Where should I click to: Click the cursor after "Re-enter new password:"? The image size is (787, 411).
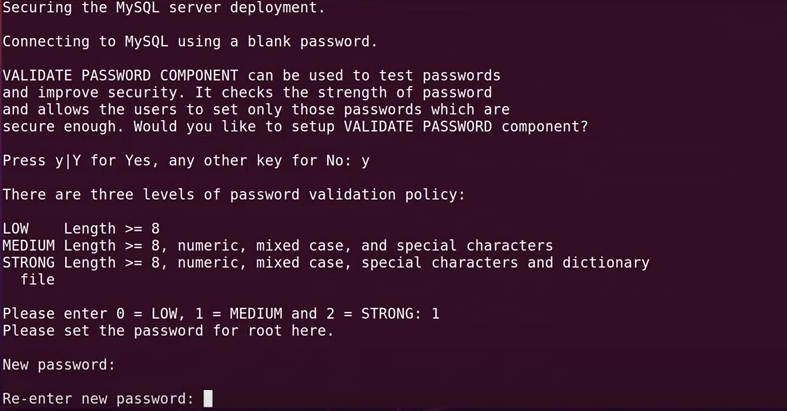208,399
